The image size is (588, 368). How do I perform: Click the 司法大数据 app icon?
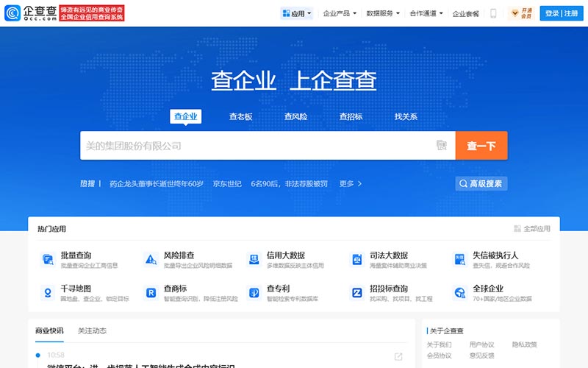pyautogui.click(x=357, y=260)
